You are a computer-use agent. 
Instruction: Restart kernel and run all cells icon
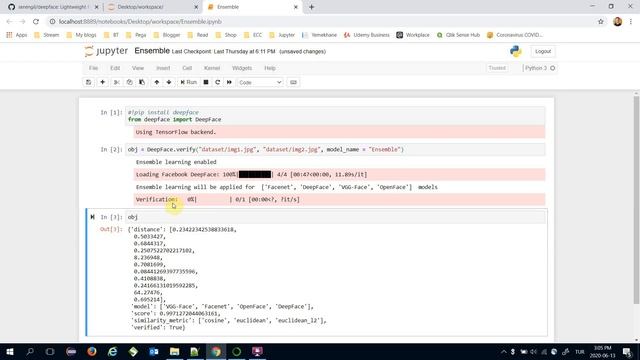[x=229, y=82]
